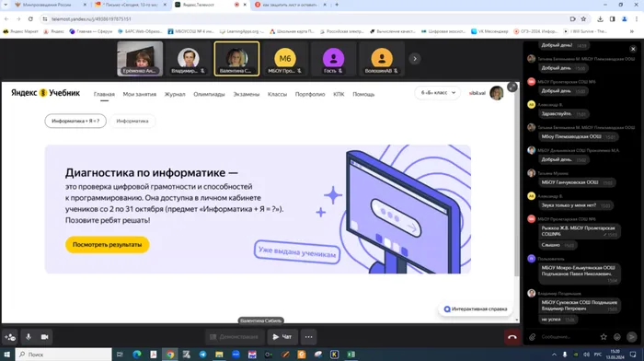
Task: Open a new browser tab
Action: click(x=337, y=5)
